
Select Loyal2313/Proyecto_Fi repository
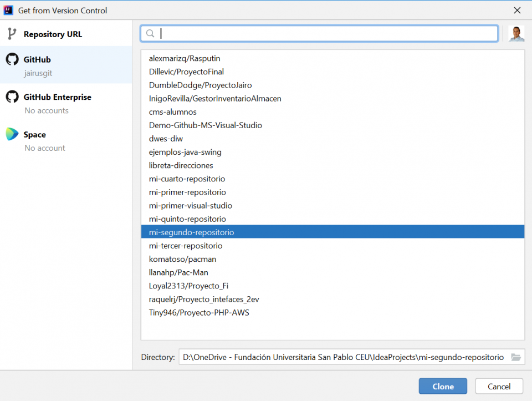pos(333,286)
